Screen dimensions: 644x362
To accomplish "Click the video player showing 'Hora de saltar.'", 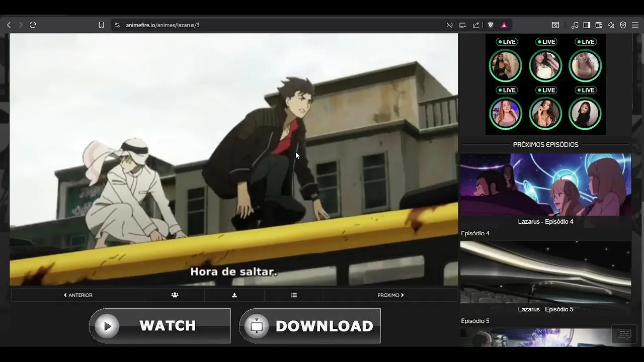I will click(x=234, y=159).
